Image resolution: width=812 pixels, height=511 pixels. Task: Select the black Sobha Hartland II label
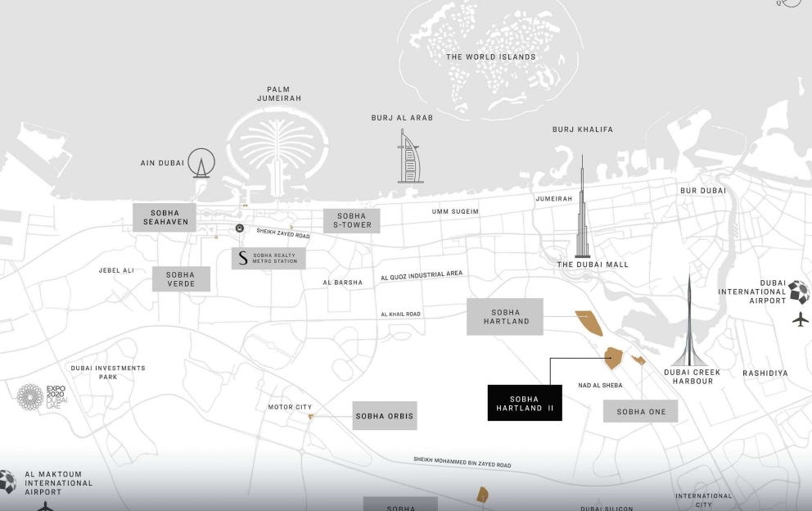pos(525,403)
